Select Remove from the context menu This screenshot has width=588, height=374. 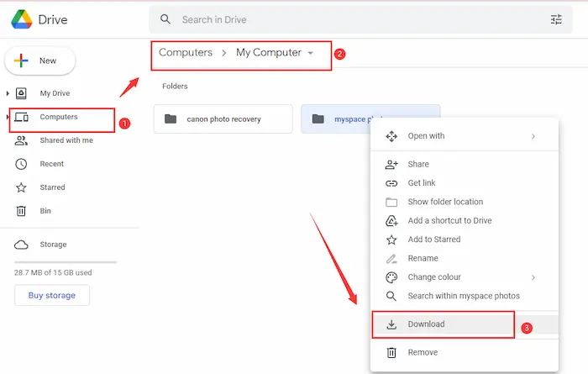pyautogui.click(x=465, y=353)
